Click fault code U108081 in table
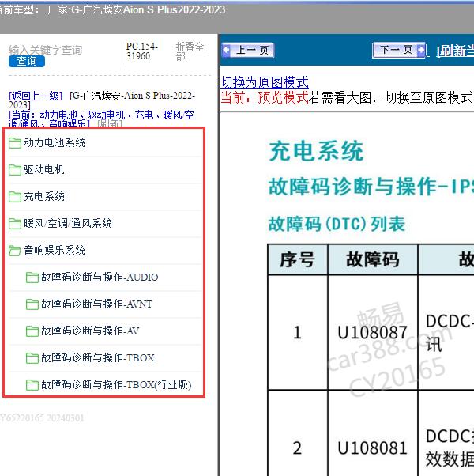 (372, 448)
